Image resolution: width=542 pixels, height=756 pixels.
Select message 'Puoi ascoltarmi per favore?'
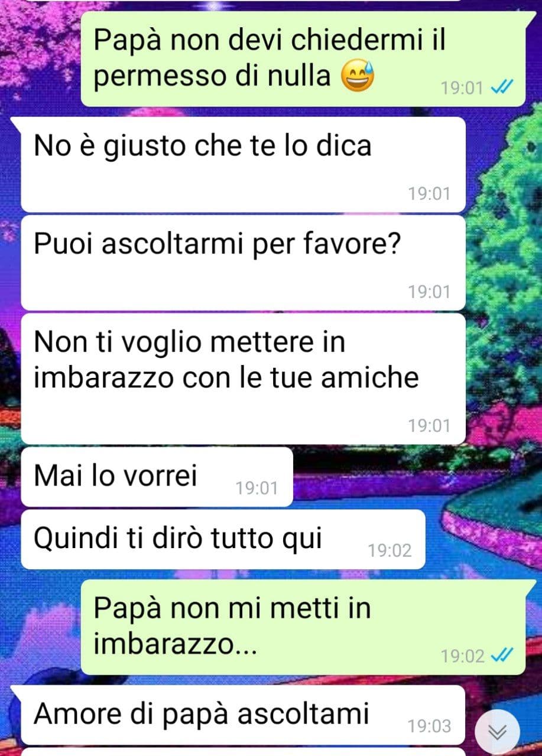click(244, 262)
